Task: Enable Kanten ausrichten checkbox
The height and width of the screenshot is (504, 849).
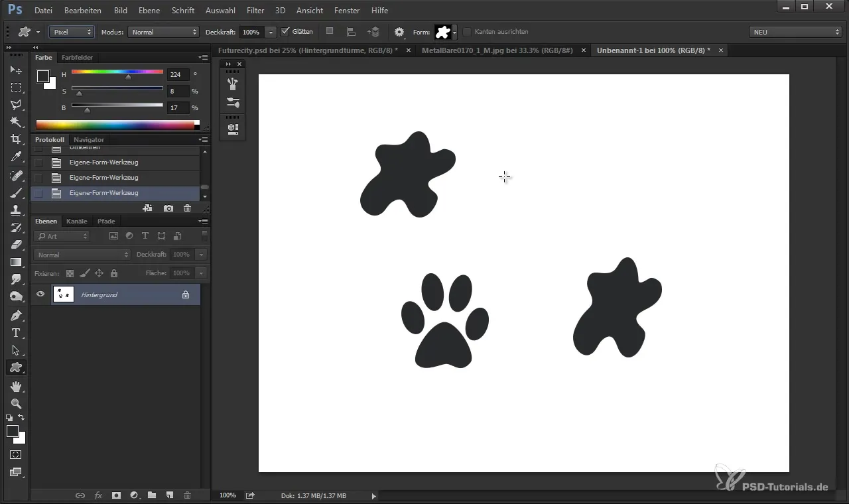Action: tap(467, 31)
